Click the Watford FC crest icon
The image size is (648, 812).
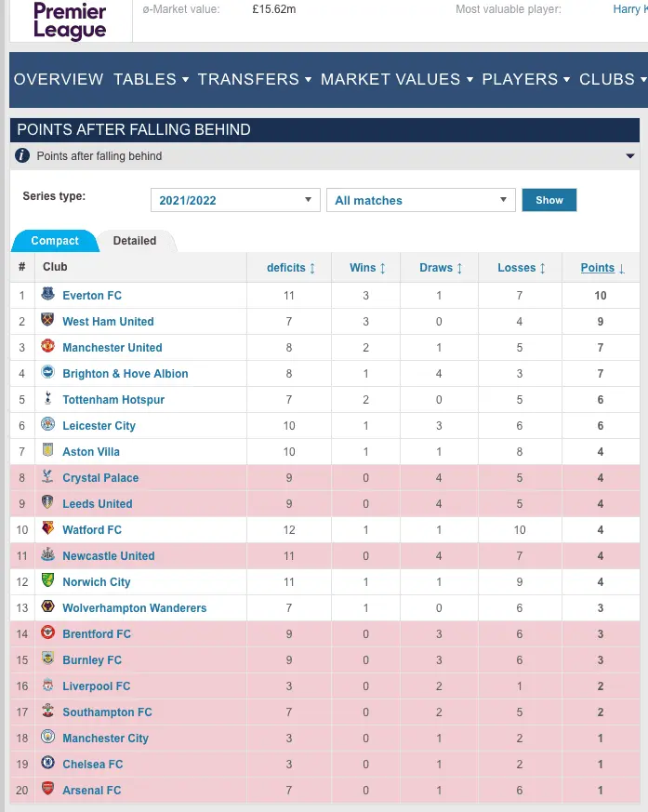click(47, 529)
